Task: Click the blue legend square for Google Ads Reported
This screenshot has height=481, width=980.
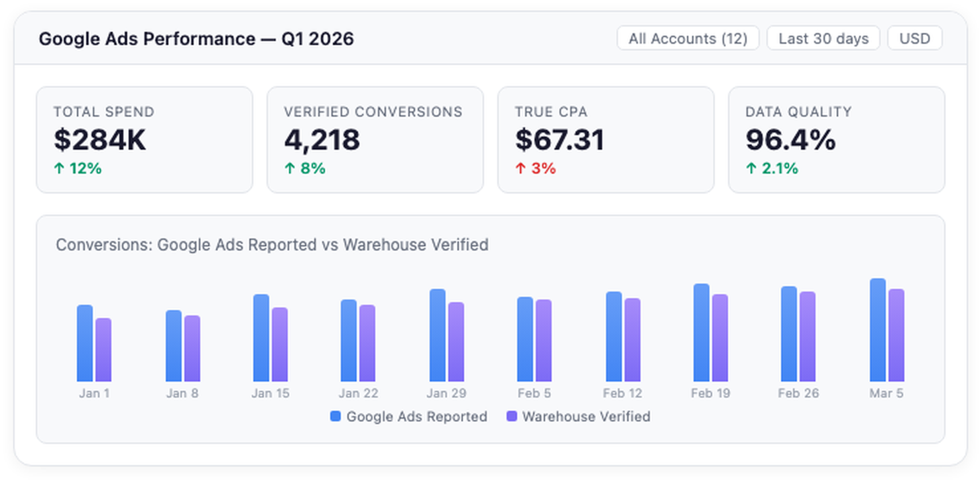Action: coord(336,417)
